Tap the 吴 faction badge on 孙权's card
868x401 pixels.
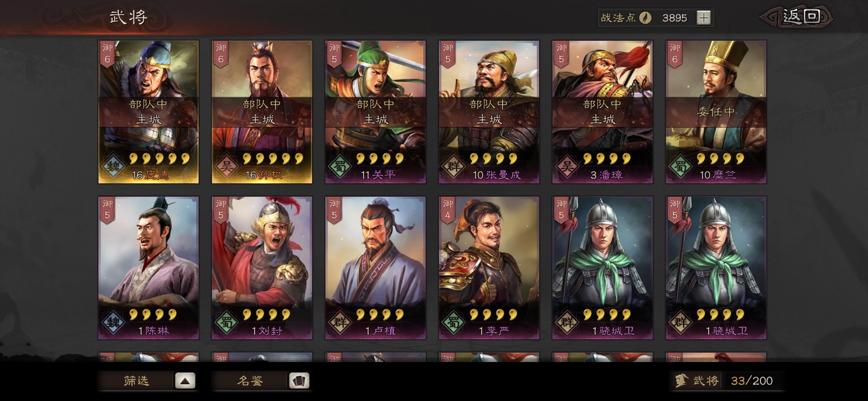point(226,166)
